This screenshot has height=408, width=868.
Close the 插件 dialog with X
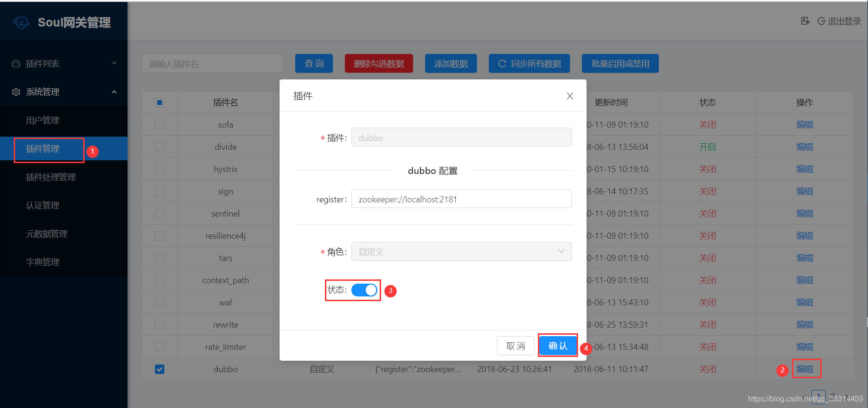pos(570,96)
